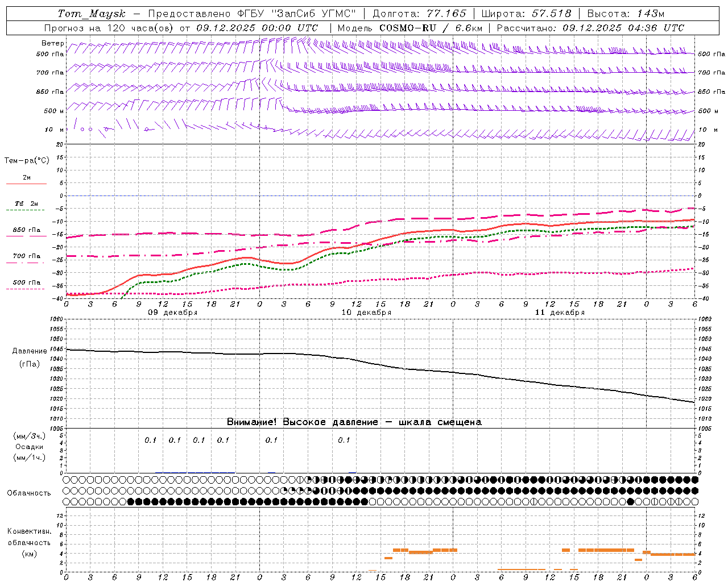Select the '10 м' wind level label on the left
Image resolution: width=728 pixels, height=582 pixels.
click(55, 130)
